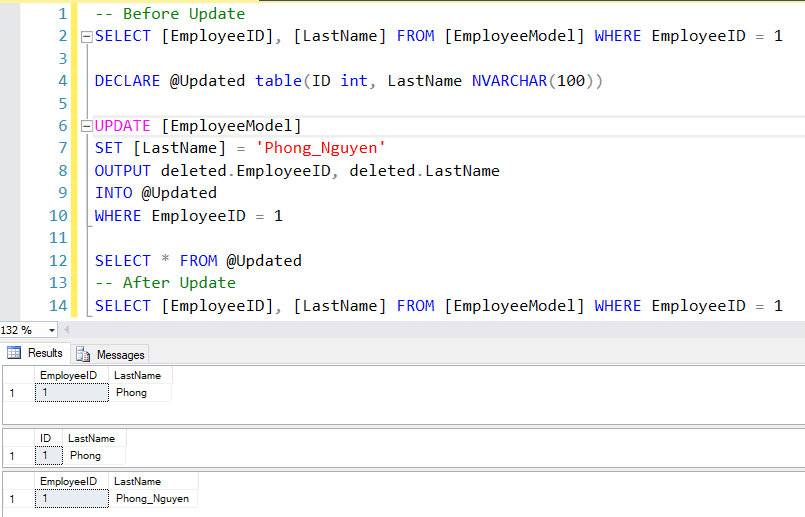The image size is (805, 517).
Task: Click [EmployeeModel] on line 6
Action: [x=231, y=126]
